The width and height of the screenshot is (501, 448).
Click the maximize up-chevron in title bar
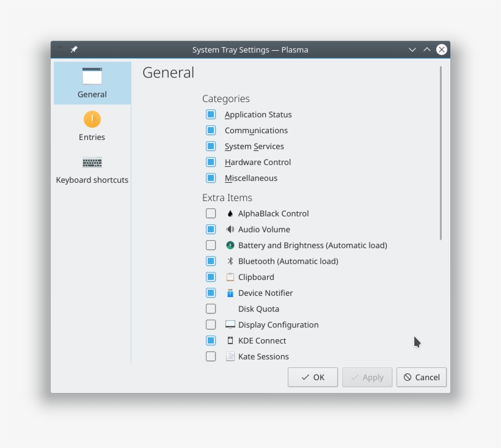(427, 50)
